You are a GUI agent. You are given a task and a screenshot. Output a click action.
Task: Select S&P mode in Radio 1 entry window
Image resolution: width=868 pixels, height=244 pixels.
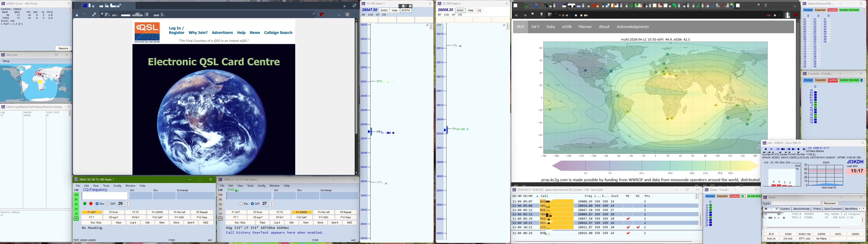point(108,204)
